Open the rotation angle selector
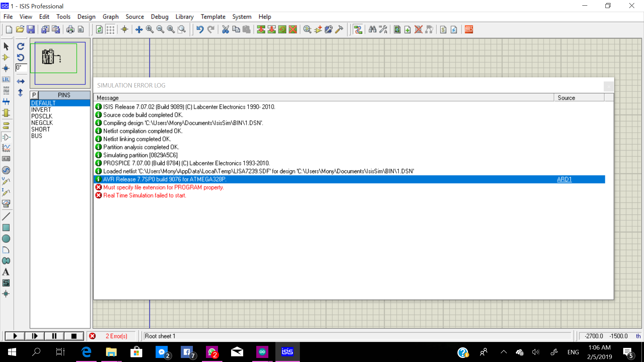644x362 pixels. coord(21,68)
